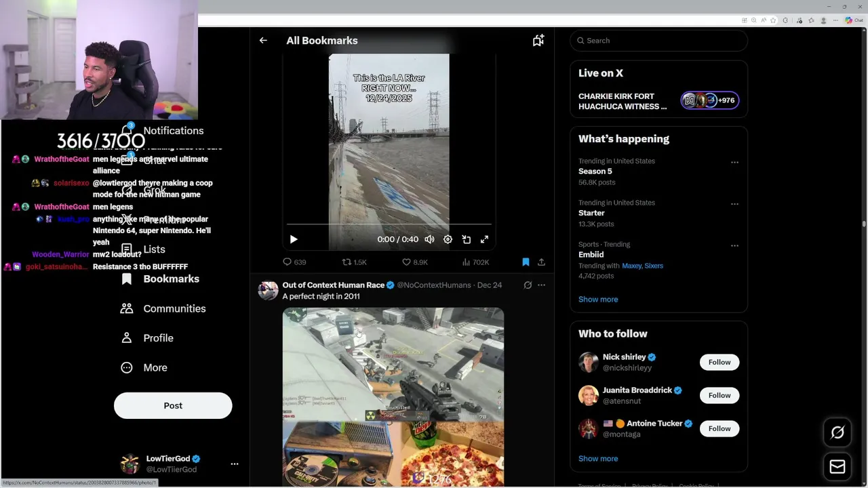Click the +976 live listeners badge
Viewport: 868px width, 488px height.
tap(710, 100)
